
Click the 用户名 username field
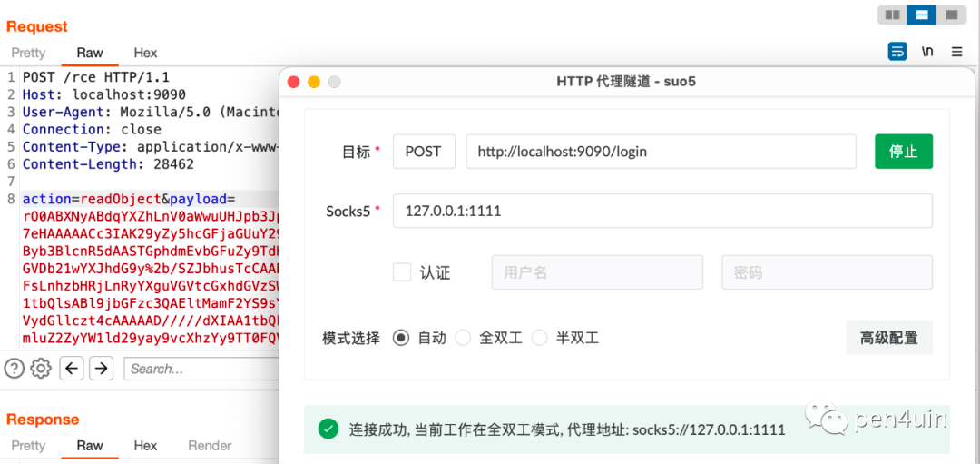click(597, 272)
